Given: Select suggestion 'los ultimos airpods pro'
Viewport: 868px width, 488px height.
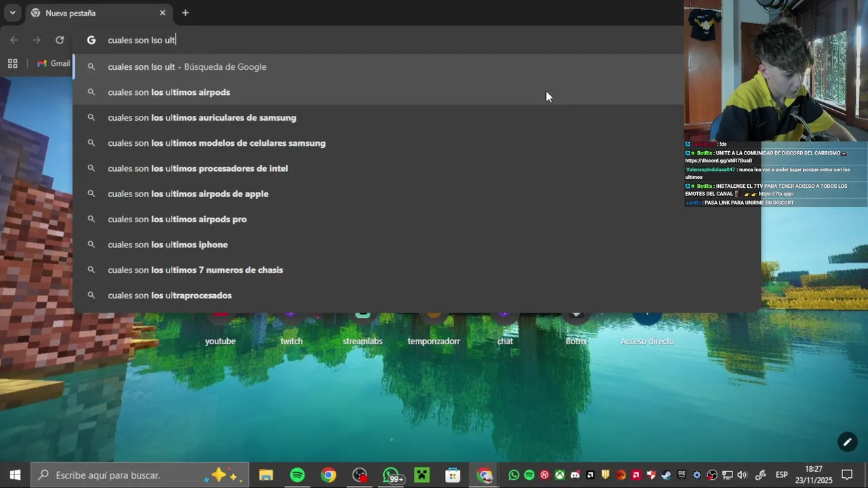Looking at the screenshot, I should (416, 219).
